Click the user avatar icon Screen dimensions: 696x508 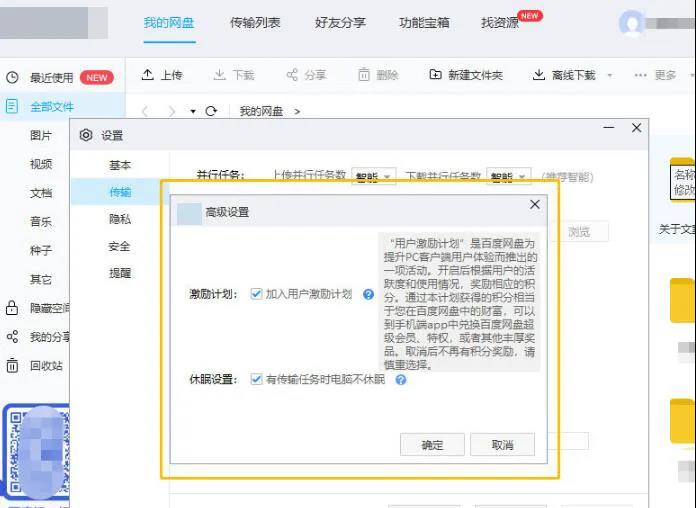pos(631,23)
